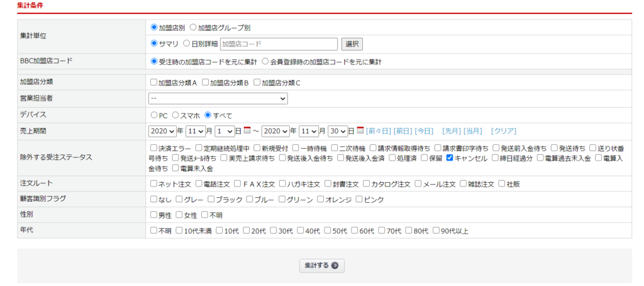Select スマホ device radio button

pyautogui.click(x=175, y=115)
